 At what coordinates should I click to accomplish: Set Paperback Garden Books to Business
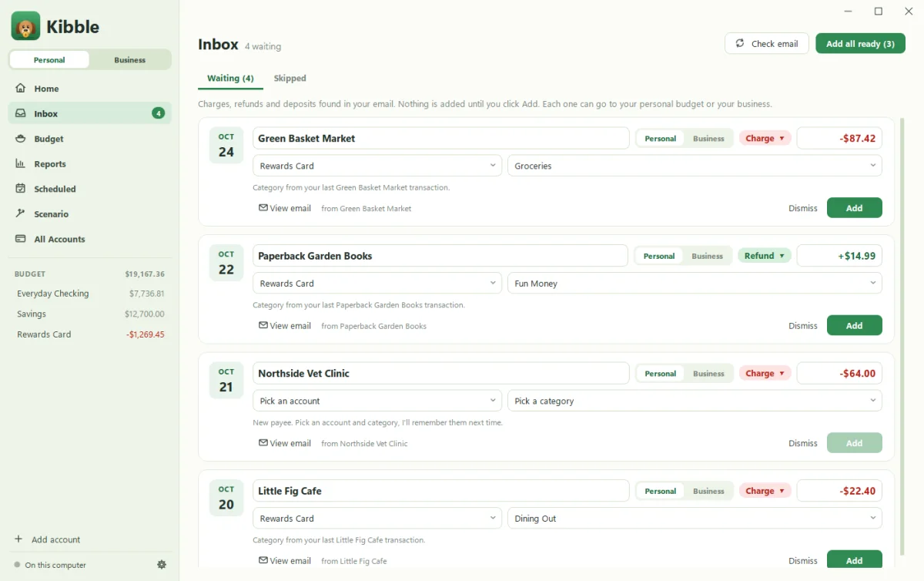(707, 256)
